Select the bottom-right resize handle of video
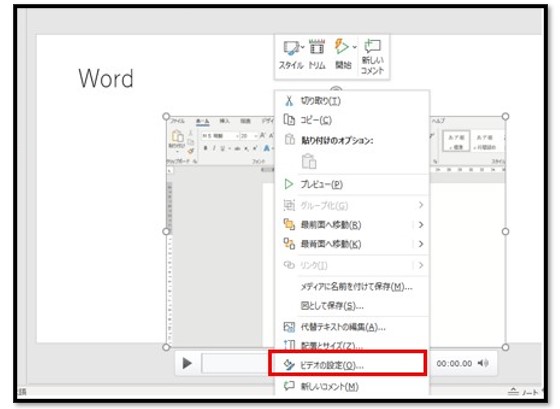560x409 pixels. pos(505,347)
